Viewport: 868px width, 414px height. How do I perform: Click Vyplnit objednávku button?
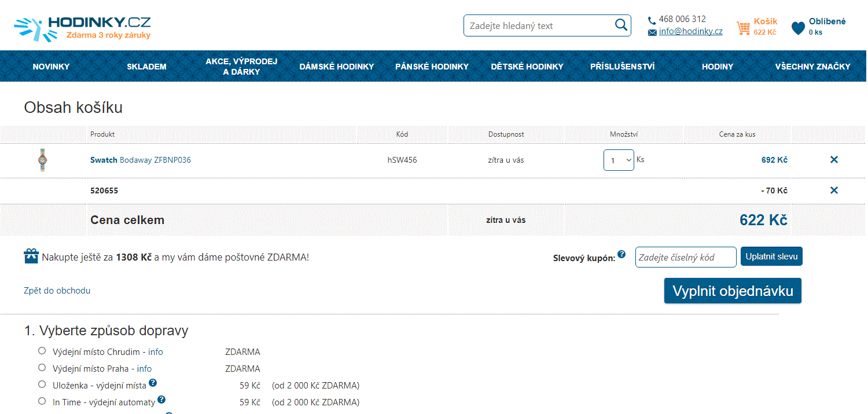coord(732,291)
